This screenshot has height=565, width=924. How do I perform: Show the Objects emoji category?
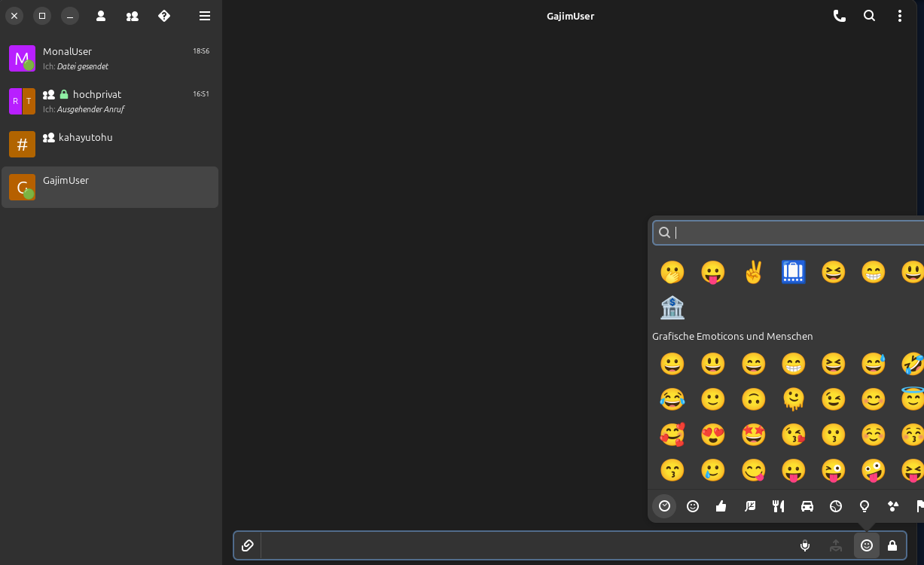click(x=865, y=506)
